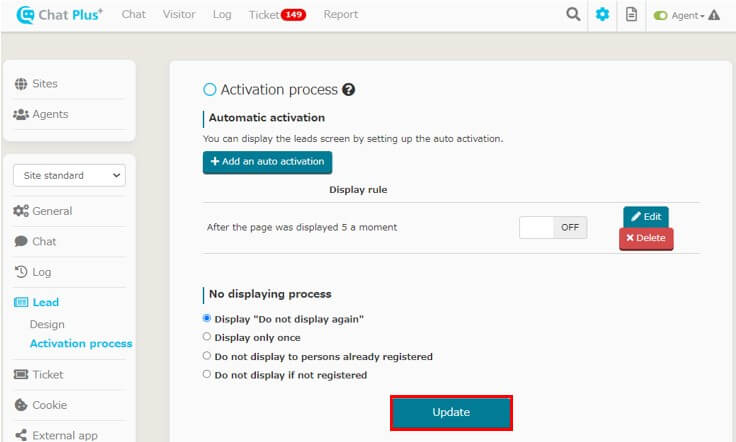Viewport: 736px width, 442px height.
Task: Open the Site standard dropdown
Action: [x=69, y=175]
